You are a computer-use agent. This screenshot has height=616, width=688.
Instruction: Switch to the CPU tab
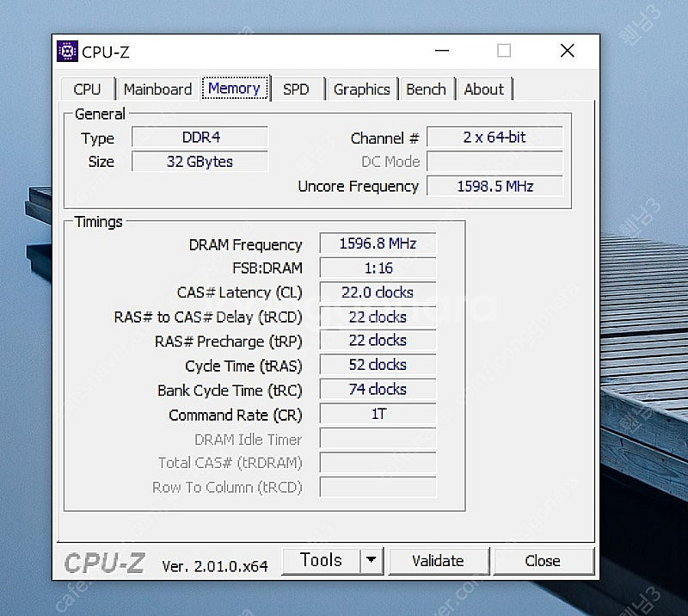(88, 89)
